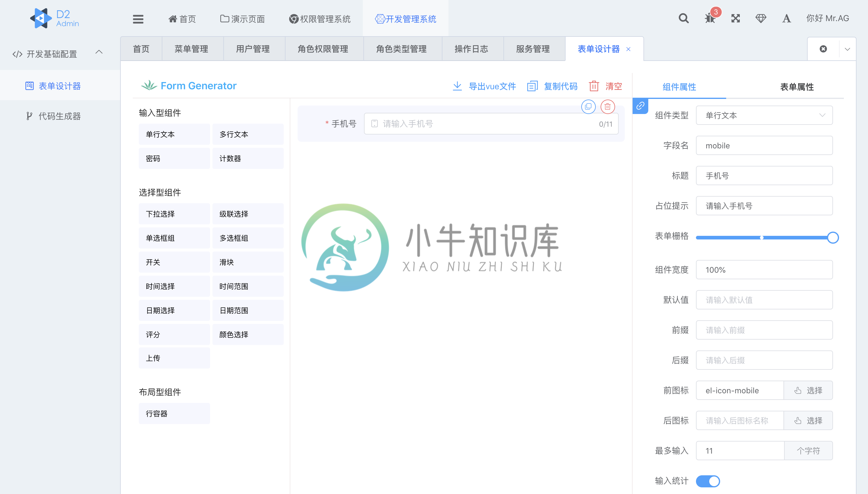This screenshot has width=868, height=494.
Task: Select 表单设计器 in sidebar
Action: [60, 86]
